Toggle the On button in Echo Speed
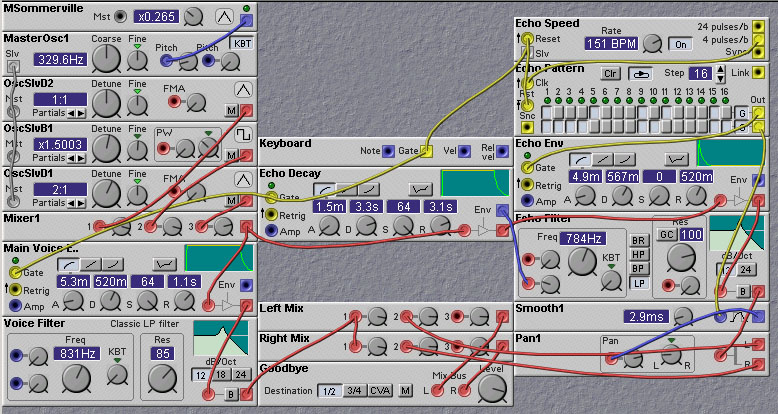Screen dimensions: 778x414 click(x=681, y=44)
